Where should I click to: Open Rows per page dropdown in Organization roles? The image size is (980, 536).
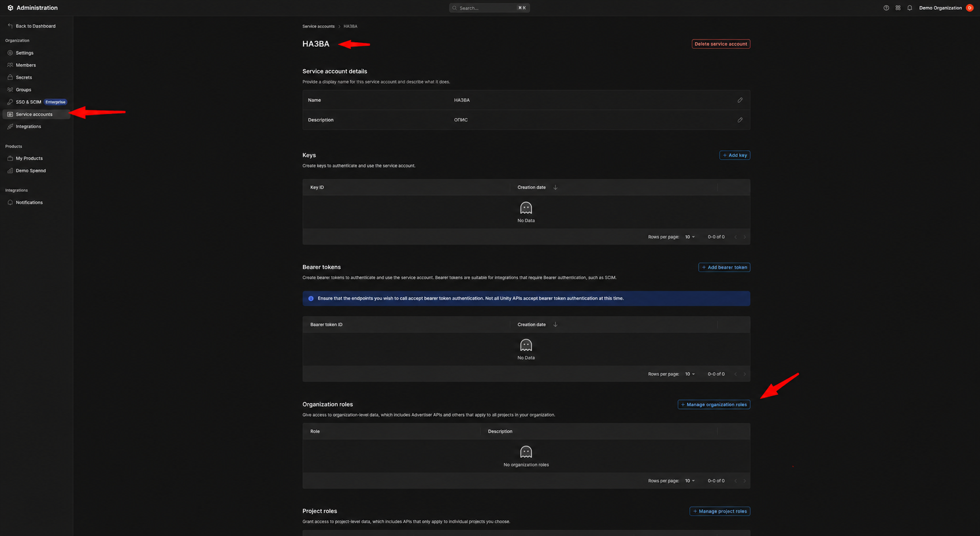[x=690, y=481]
